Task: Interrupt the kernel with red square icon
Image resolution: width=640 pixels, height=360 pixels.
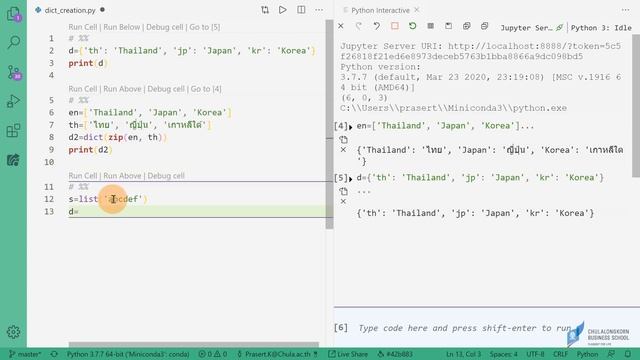Action: pyautogui.click(x=395, y=26)
